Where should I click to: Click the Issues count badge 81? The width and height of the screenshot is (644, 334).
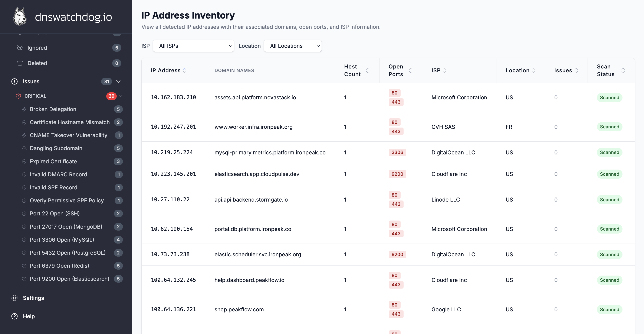point(106,81)
